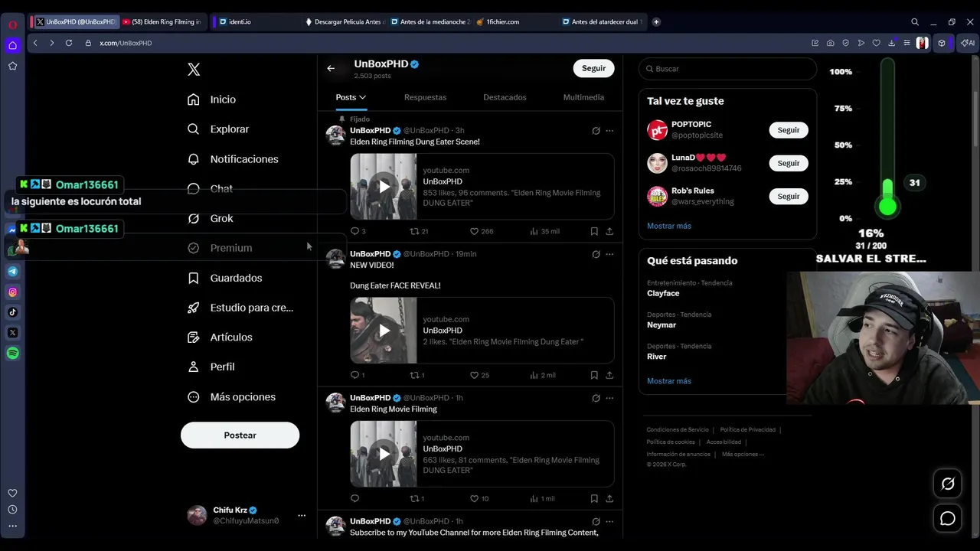Open more options on 'NEW VIDEO!' post
Screen dimensions: 980x551
609,254
